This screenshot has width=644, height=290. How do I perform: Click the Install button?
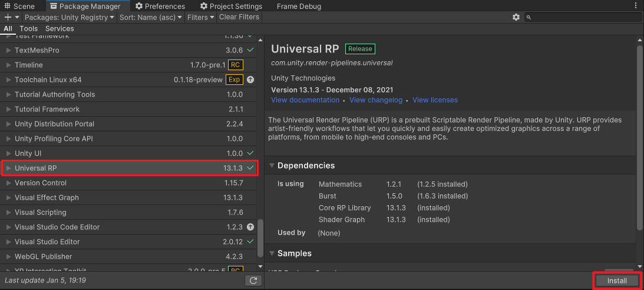(x=617, y=281)
